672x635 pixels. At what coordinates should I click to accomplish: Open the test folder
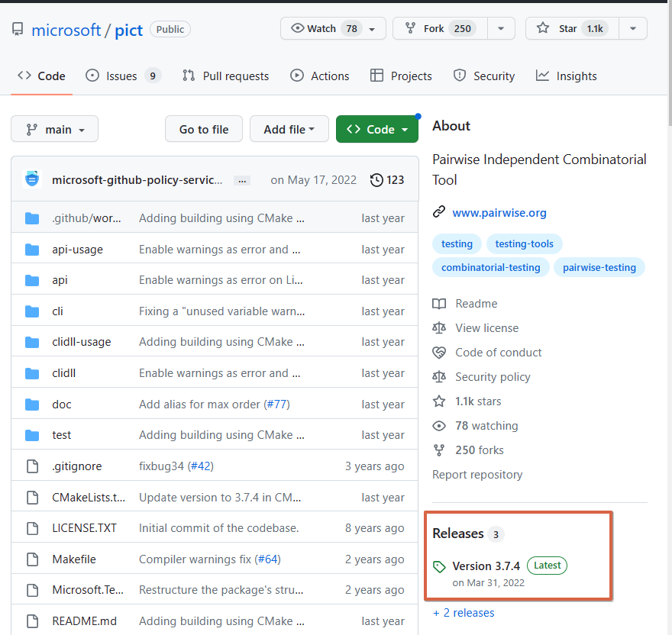(61, 435)
